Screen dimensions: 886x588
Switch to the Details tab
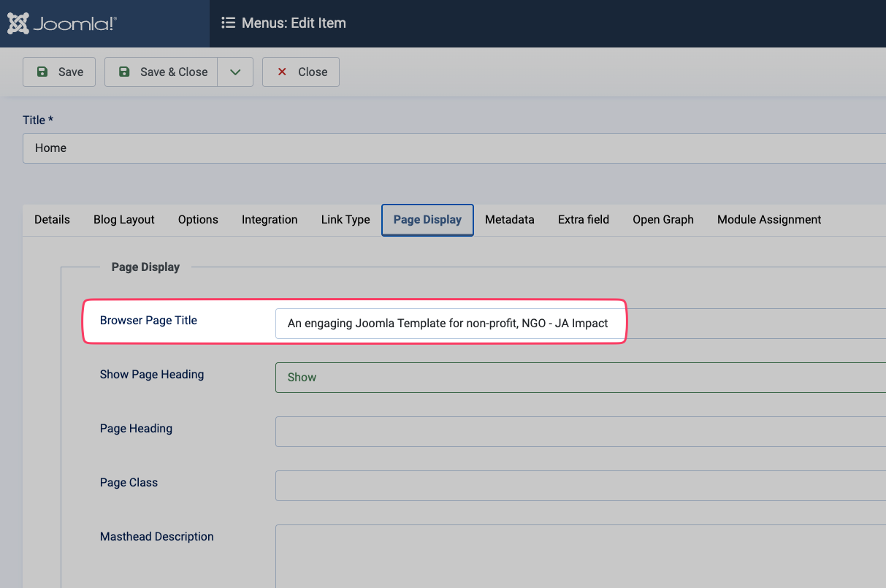53,220
